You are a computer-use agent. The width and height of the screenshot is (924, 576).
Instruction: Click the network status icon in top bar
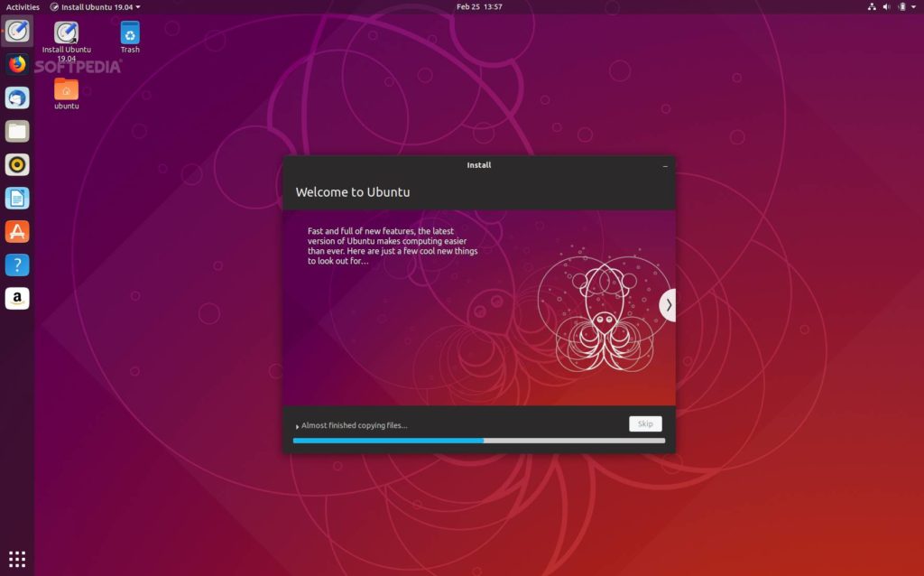point(872,7)
